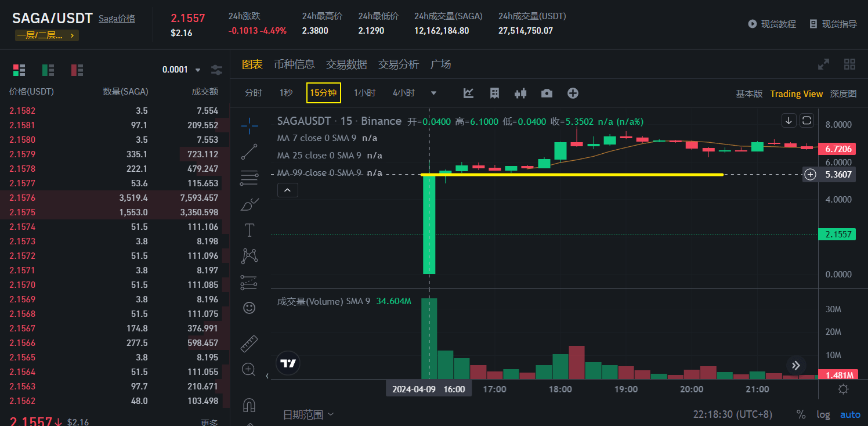The image size is (868, 426).
Task: Select the trend line drawing tool
Action: (249, 152)
